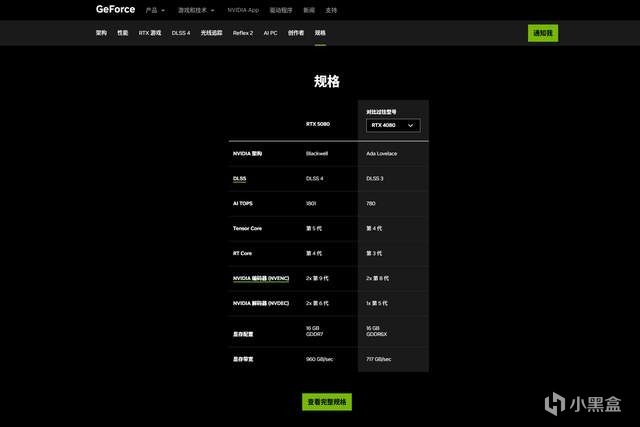Expand the 游戏和技术 menu
Screen dimensions: 640x427
pos(196,10)
